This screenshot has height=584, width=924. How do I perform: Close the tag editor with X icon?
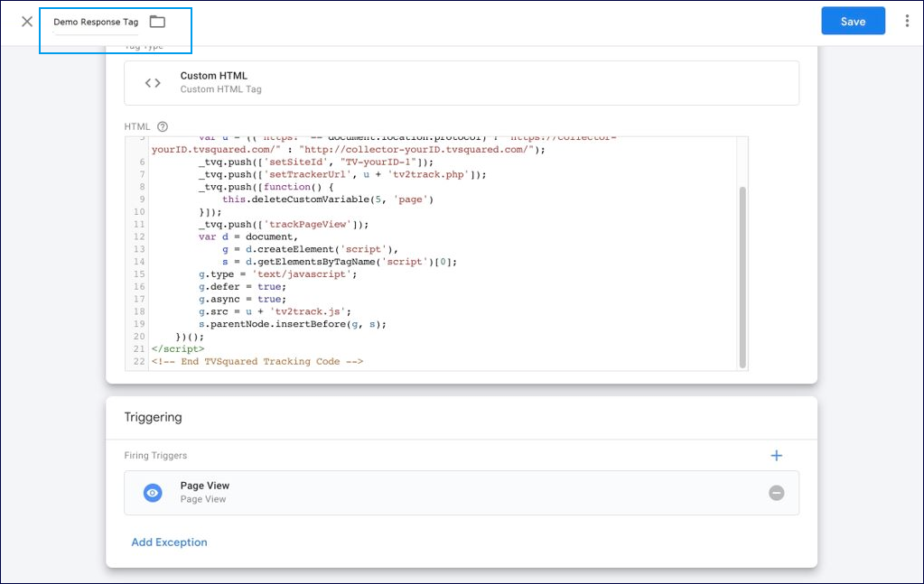coord(27,22)
